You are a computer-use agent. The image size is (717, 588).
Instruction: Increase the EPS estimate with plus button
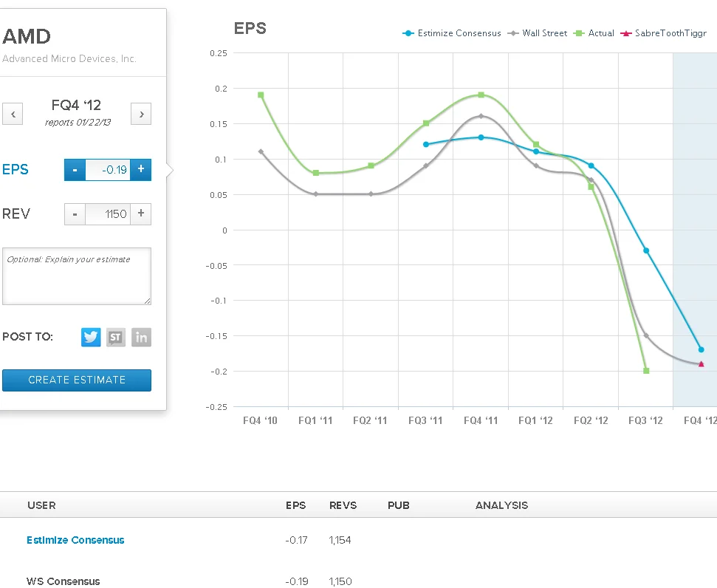coord(141,170)
